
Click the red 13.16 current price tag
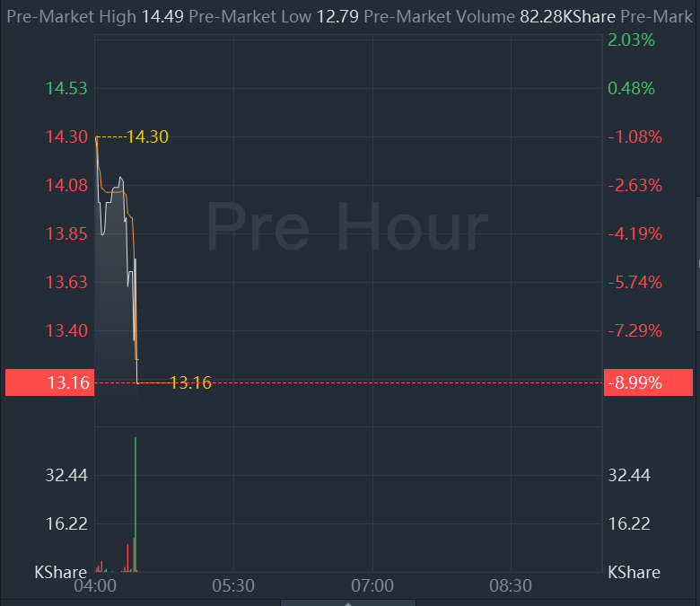click(50, 382)
